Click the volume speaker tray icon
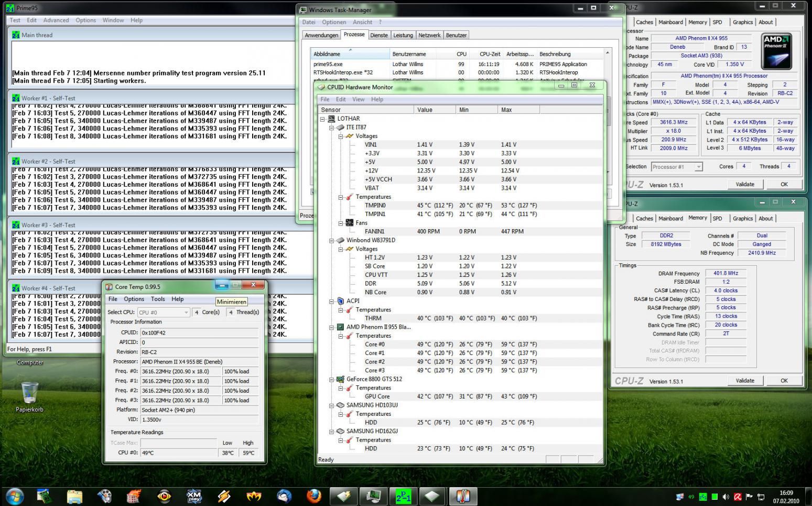The height and width of the screenshot is (506, 812). [x=726, y=497]
